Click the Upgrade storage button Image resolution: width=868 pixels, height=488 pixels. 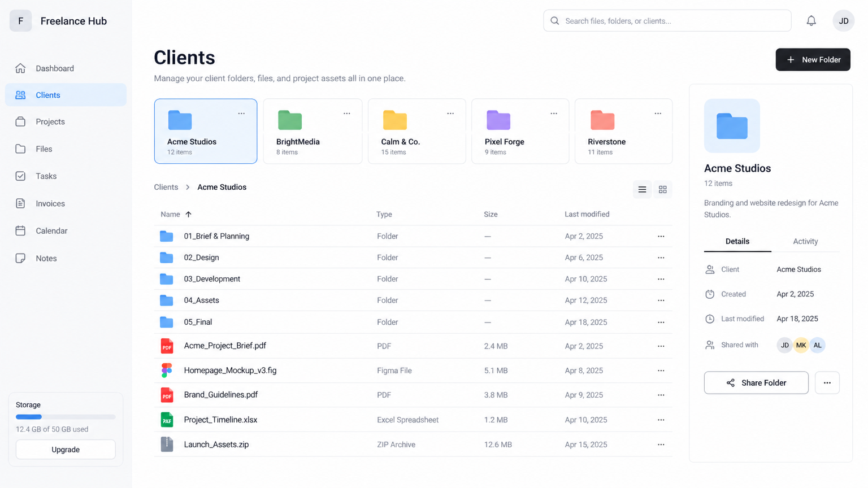[x=66, y=450]
